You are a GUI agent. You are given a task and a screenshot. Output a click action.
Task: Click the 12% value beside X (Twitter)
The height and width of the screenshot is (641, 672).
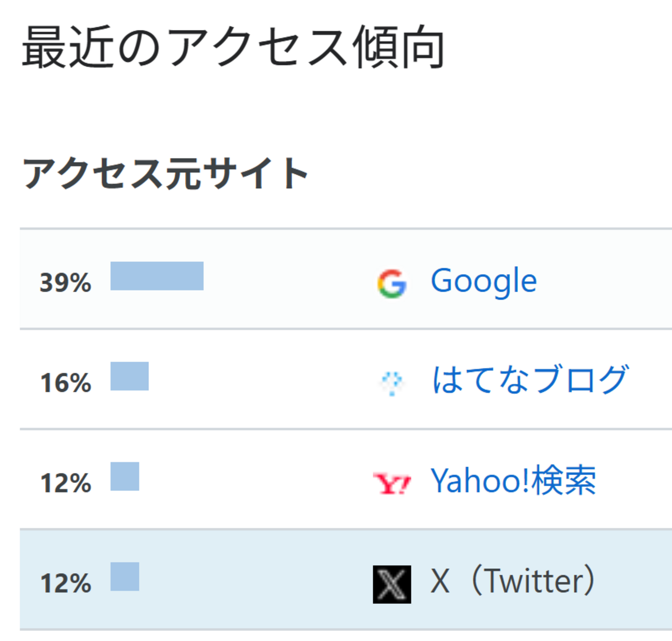(x=66, y=584)
